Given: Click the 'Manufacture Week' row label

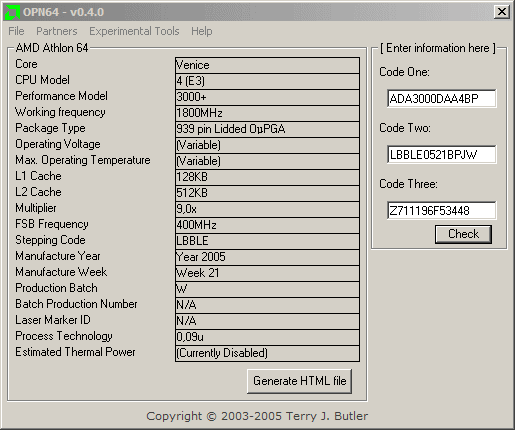Looking at the screenshot, I should coord(61,272).
